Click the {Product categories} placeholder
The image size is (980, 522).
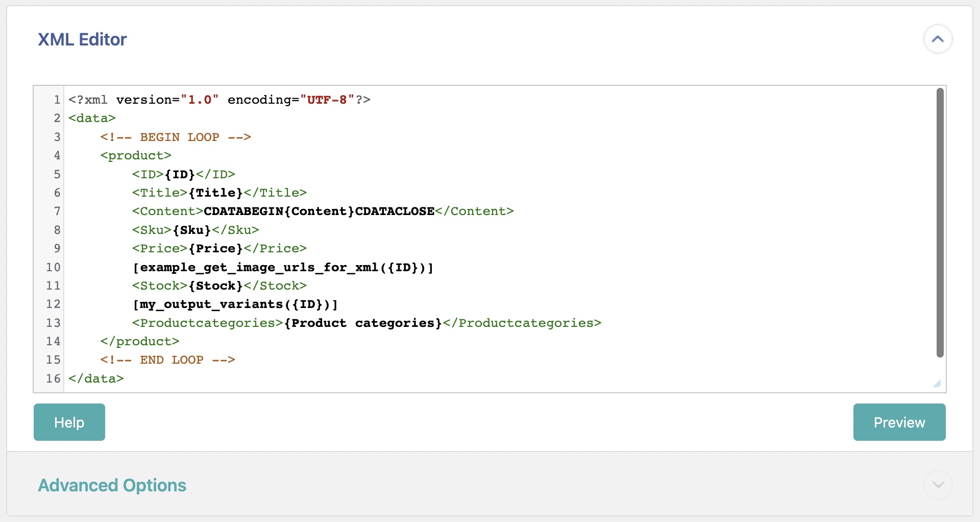pos(362,323)
